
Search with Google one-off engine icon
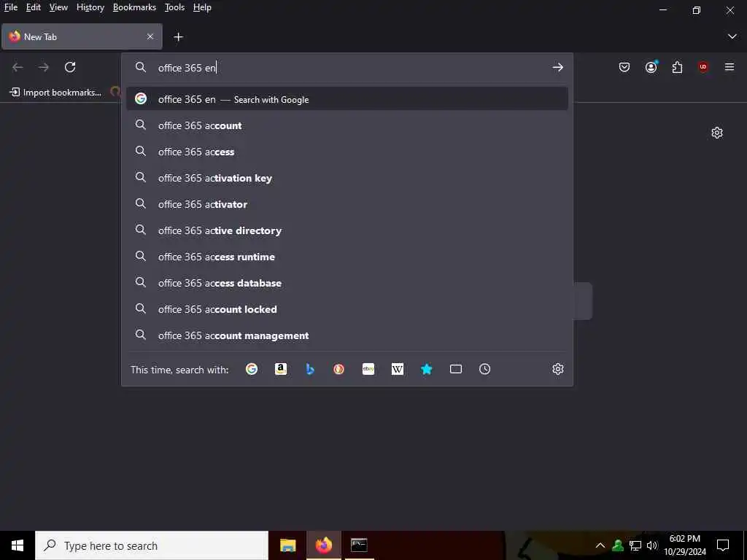(252, 369)
